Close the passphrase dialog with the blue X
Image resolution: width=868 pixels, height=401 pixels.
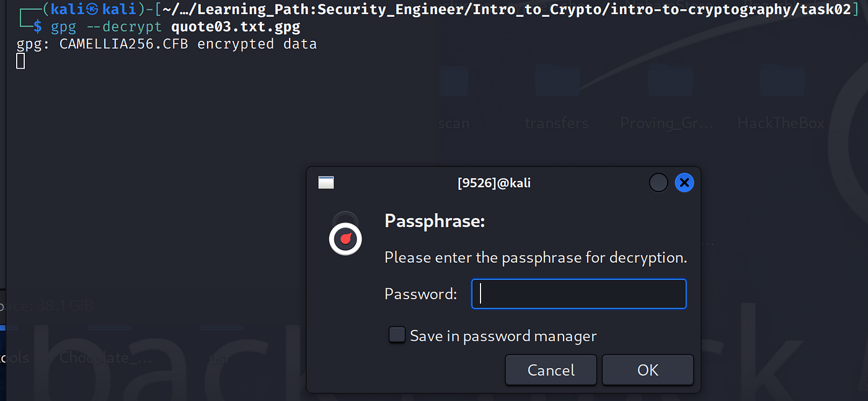pos(684,182)
